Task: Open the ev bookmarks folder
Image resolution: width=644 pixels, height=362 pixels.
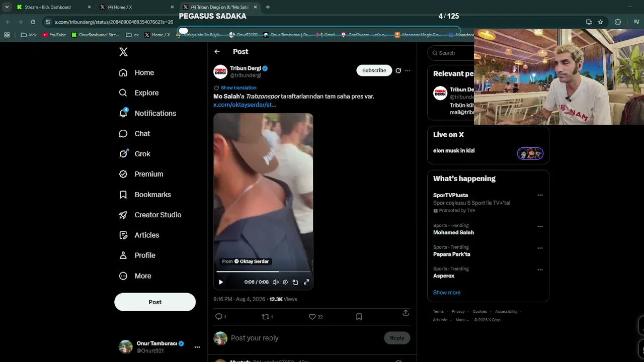Action: pos(132,35)
